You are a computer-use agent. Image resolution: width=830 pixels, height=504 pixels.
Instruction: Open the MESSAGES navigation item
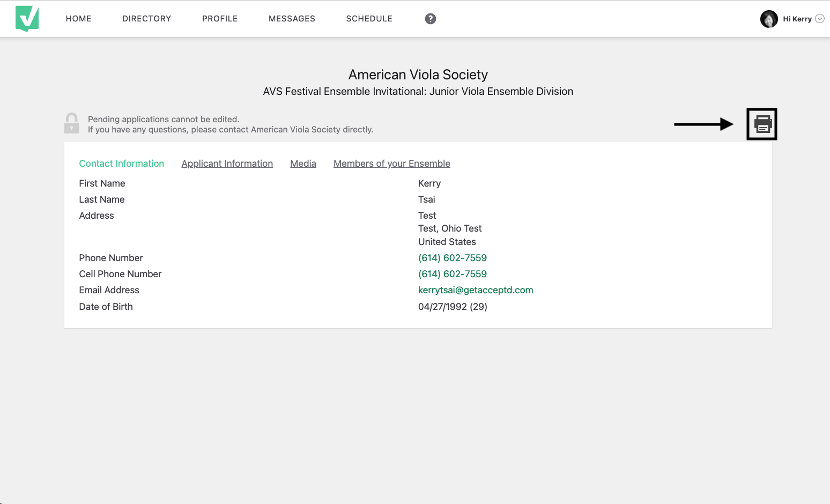(x=292, y=19)
